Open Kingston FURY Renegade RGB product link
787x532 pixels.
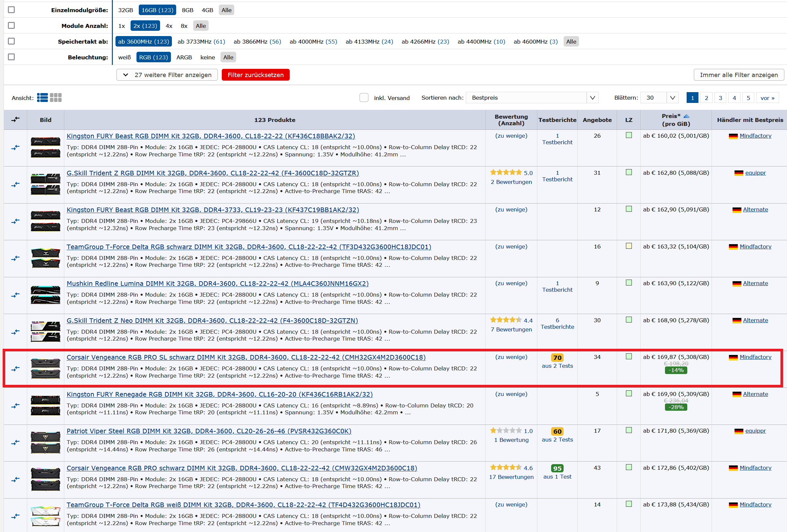click(x=219, y=394)
